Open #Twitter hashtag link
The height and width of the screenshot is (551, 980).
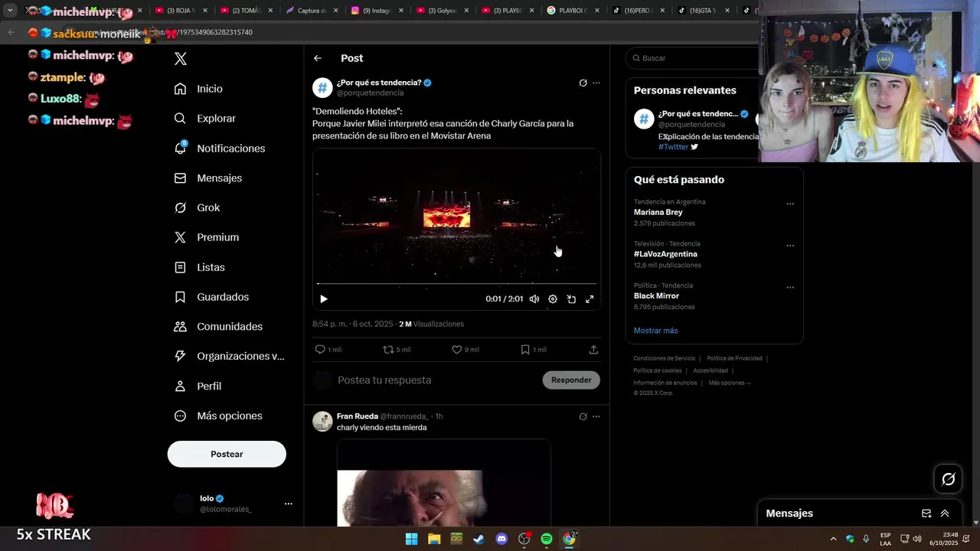click(x=674, y=147)
